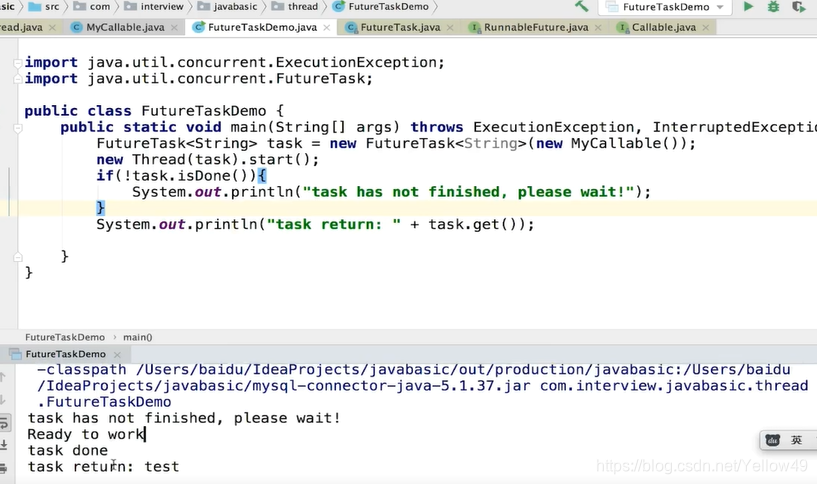Close the FutureTaskDemo run tab

pos(117,354)
